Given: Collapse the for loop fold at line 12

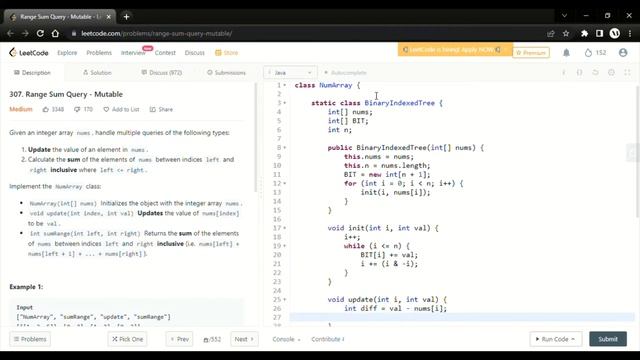Looking at the screenshot, I should click(284, 183).
